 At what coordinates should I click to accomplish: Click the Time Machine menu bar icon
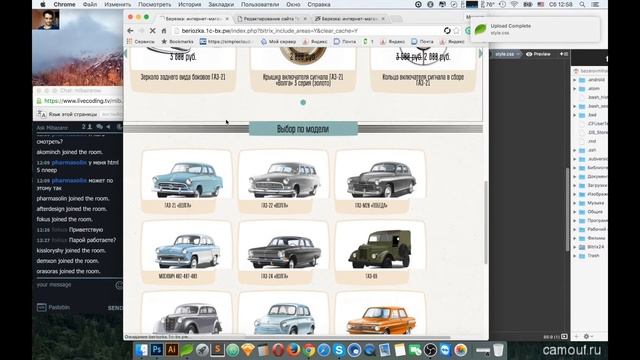click(502, 4)
